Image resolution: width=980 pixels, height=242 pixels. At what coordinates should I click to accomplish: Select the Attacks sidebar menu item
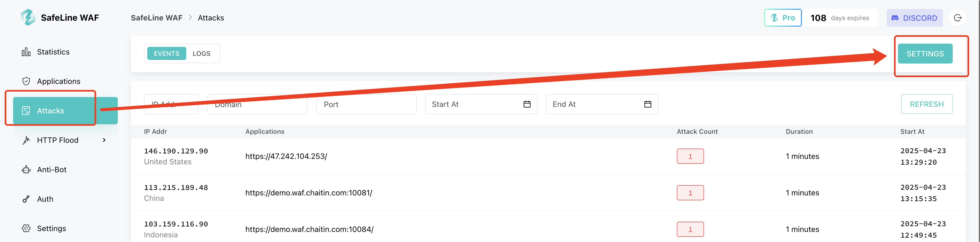(65, 111)
